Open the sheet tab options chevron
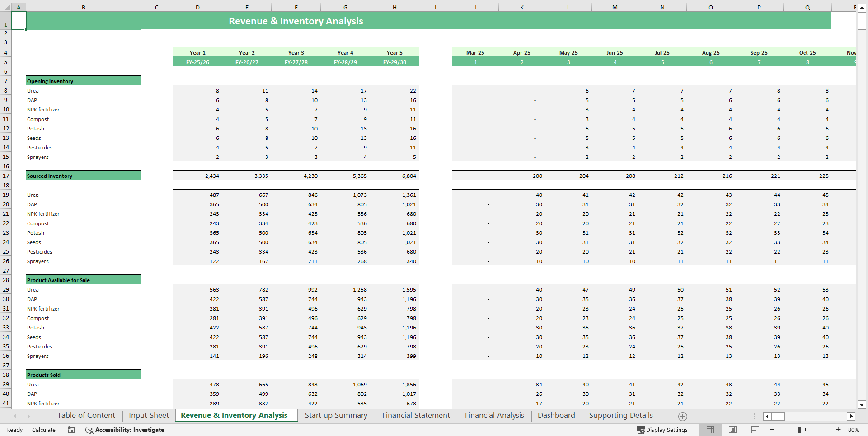 (755, 416)
